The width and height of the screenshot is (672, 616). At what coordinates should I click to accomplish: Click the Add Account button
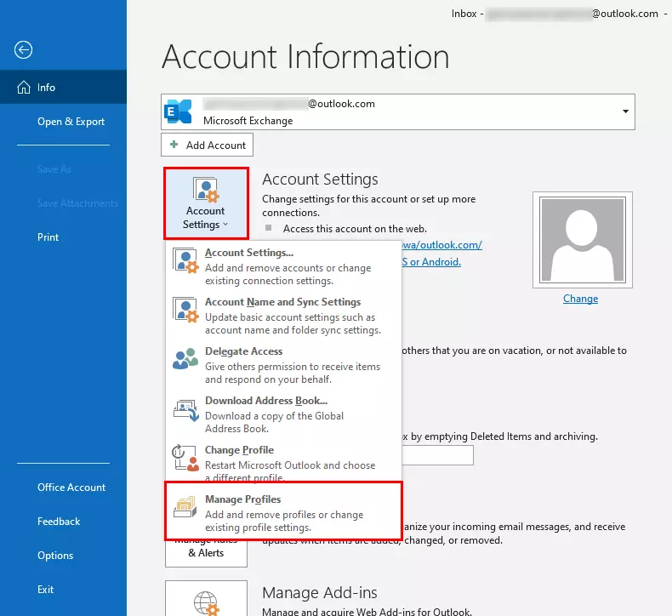pyautogui.click(x=207, y=145)
